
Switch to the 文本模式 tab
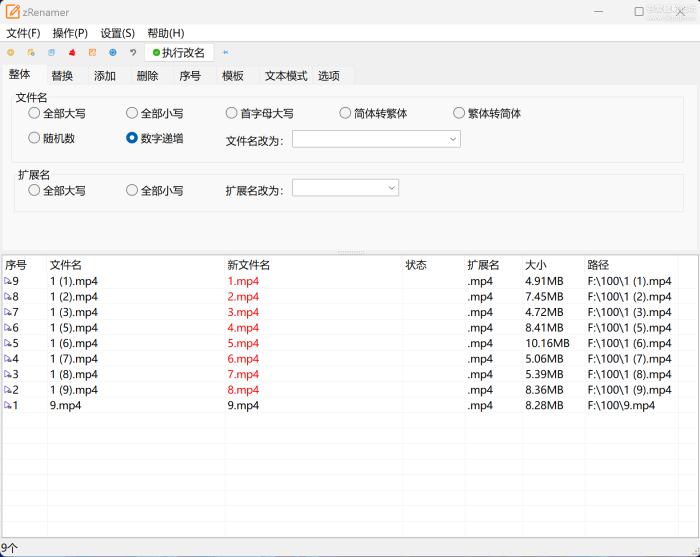pyautogui.click(x=286, y=76)
